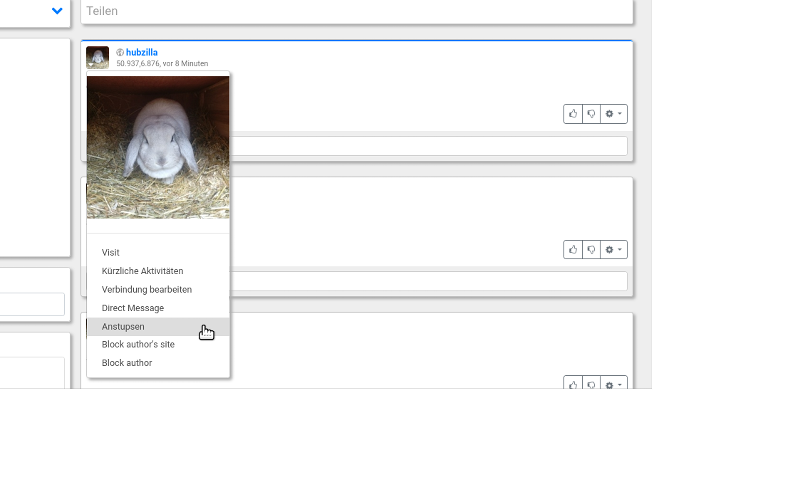Viewport: 800px width, 487px height.
Task: Select Verbindung bearbeiten in the menu
Action: pyautogui.click(x=146, y=290)
